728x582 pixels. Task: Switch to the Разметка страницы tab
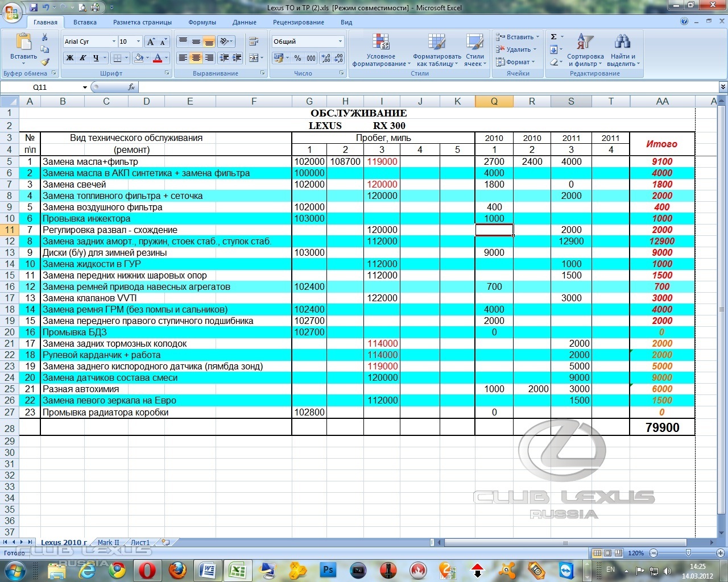tap(142, 22)
